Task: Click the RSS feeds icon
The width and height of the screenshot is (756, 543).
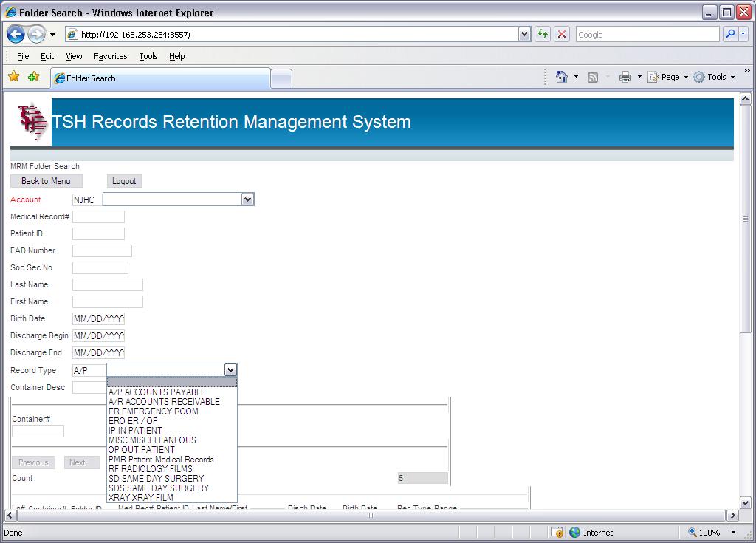Action: tap(593, 78)
